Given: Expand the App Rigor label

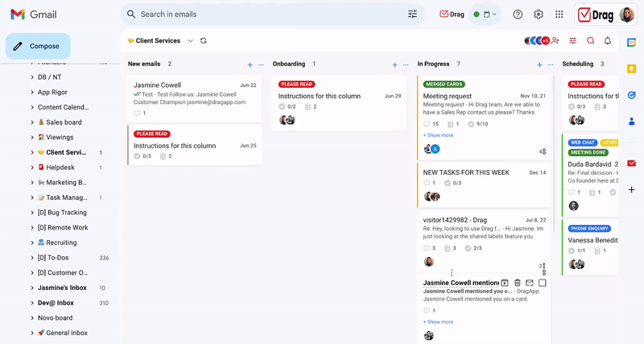Looking at the screenshot, I should (x=32, y=93).
